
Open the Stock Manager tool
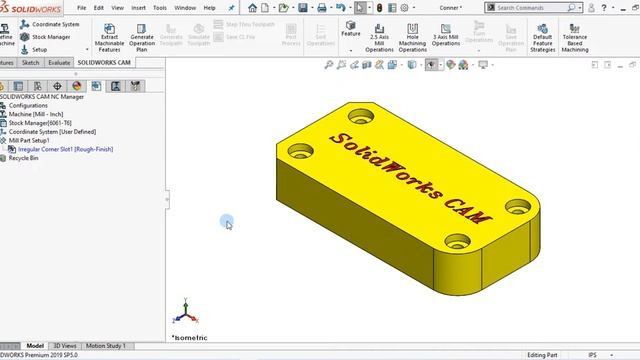45,37
